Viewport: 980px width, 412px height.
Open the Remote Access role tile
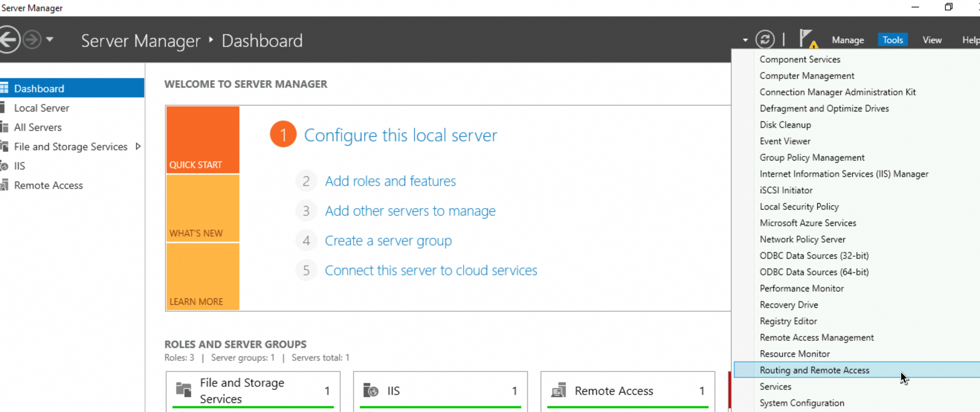pos(627,392)
